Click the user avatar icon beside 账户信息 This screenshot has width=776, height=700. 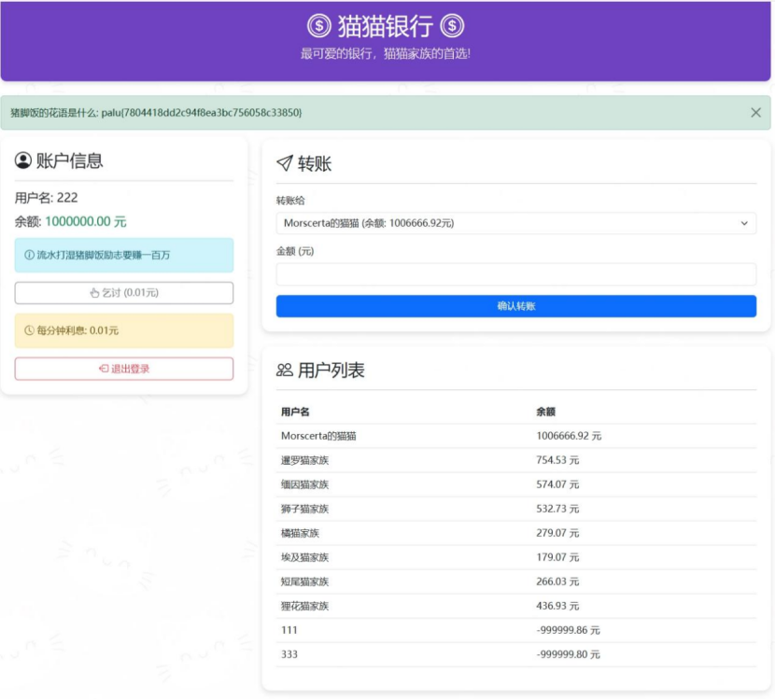[x=22, y=161]
